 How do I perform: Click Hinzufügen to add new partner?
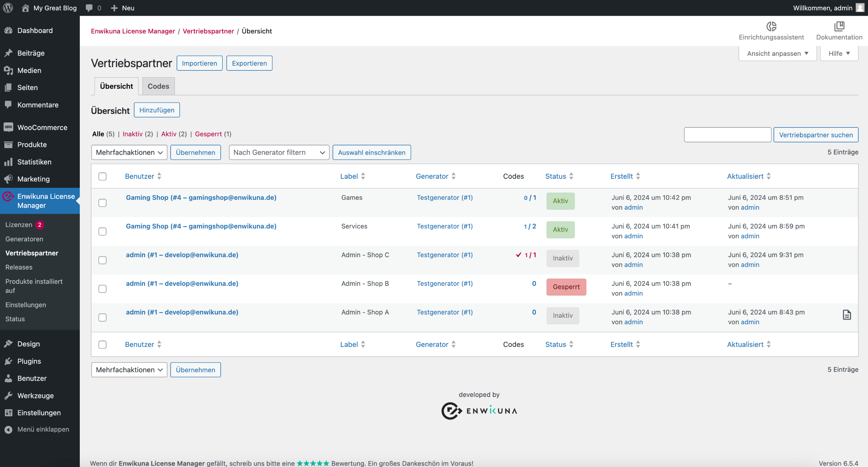coord(157,110)
